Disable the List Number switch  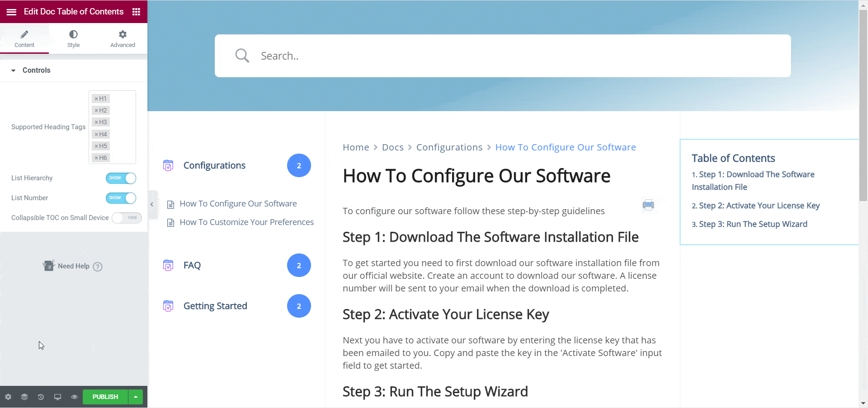[121, 198]
